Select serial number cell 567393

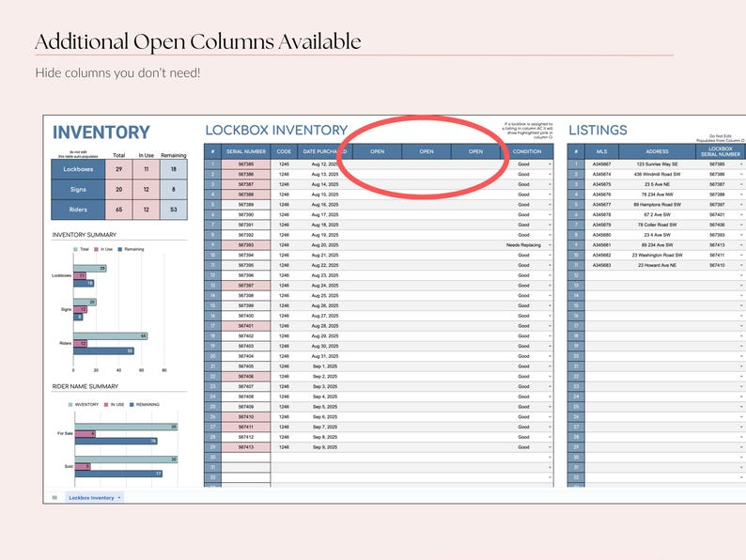(246, 245)
